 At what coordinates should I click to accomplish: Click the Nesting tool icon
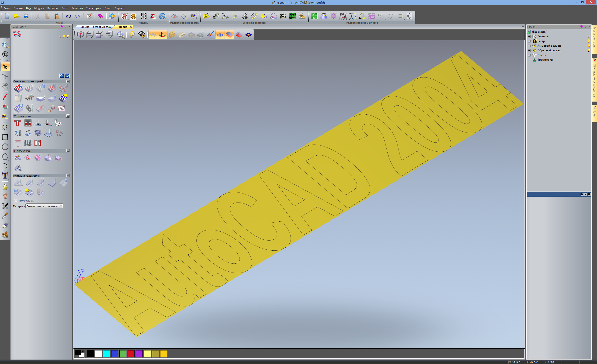[x=283, y=16]
